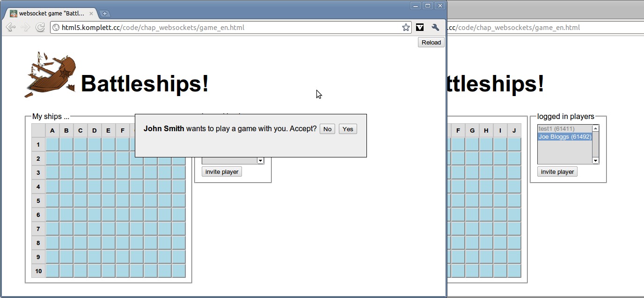The width and height of the screenshot is (644, 298).
Task: Click invite player in left window
Action: click(222, 172)
